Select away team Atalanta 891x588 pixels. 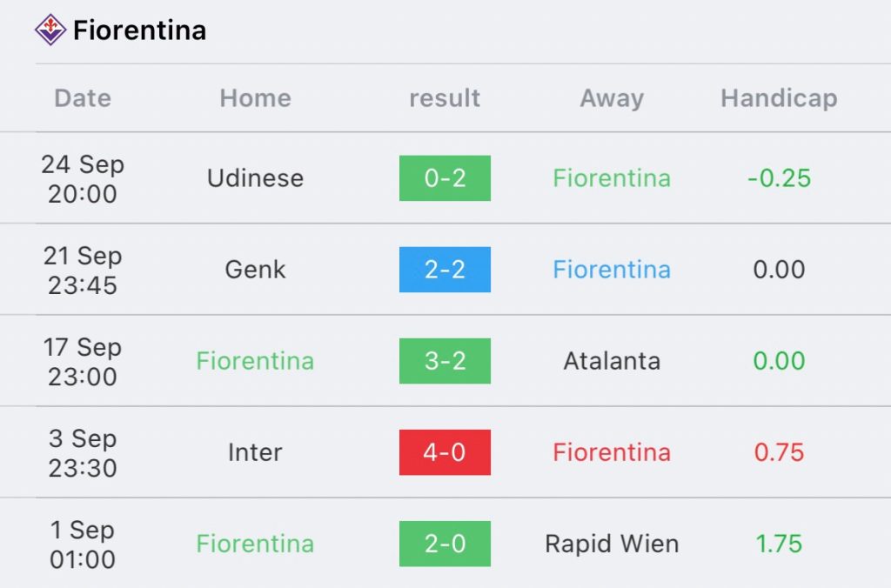pyautogui.click(x=612, y=361)
